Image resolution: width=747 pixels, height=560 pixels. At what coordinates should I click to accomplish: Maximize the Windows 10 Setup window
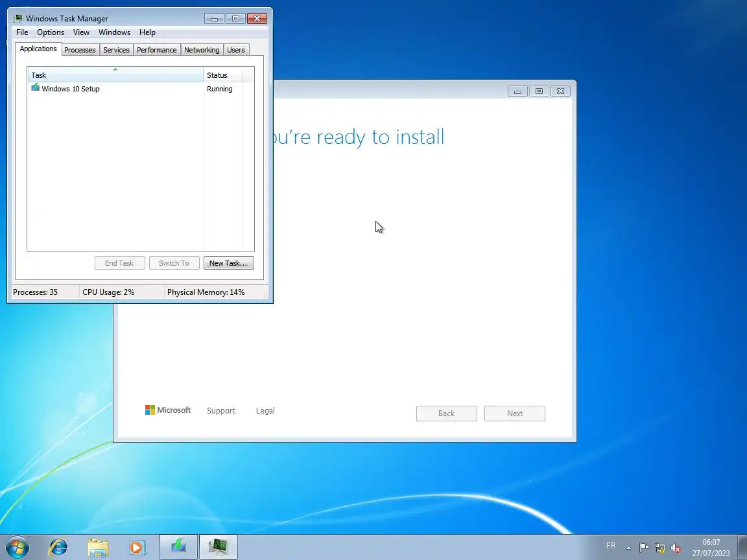click(x=539, y=91)
